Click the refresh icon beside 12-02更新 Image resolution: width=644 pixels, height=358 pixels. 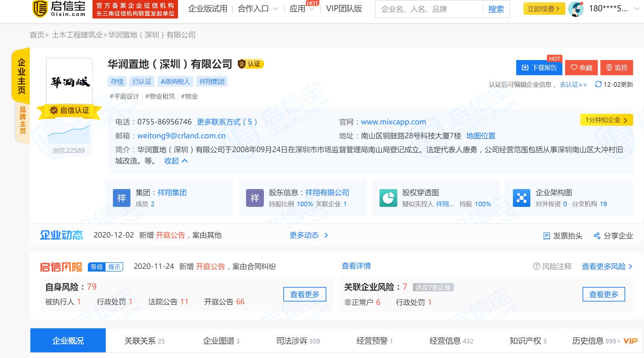[x=598, y=84]
